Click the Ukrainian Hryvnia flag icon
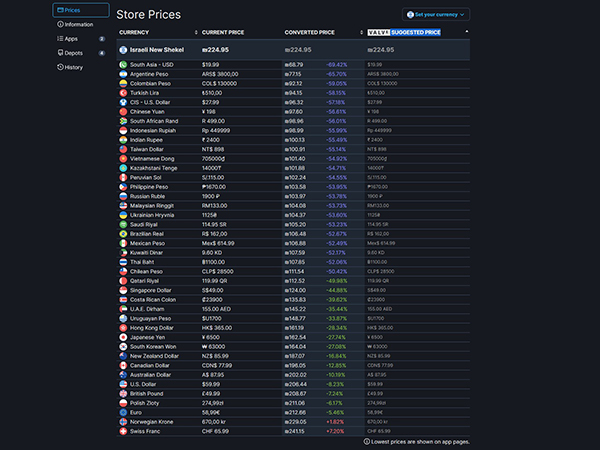The width and height of the screenshot is (600, 450). [x=123, y=215]
